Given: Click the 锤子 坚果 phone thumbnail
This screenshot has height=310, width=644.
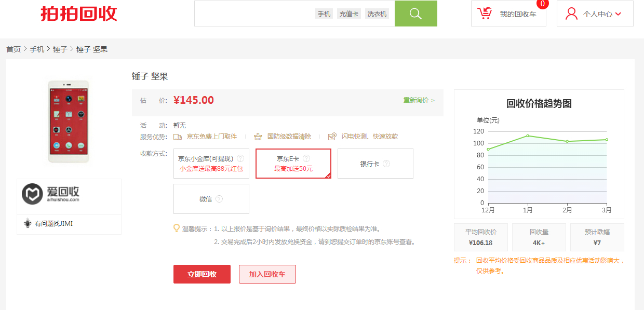Looking at the screenshot, I should tap(69, 121).
